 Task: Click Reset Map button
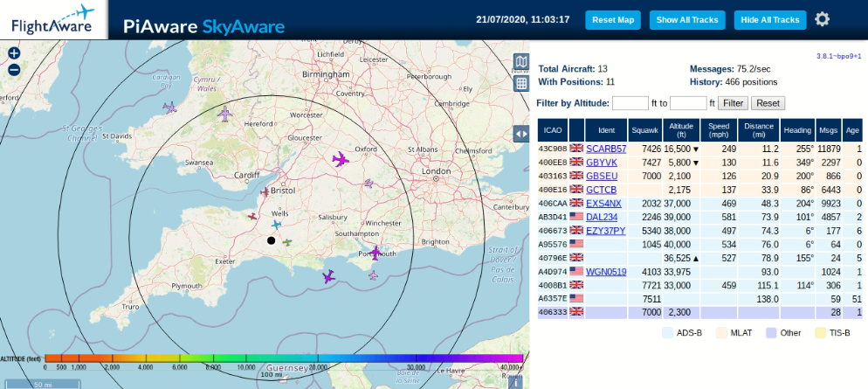click(613, 20)
